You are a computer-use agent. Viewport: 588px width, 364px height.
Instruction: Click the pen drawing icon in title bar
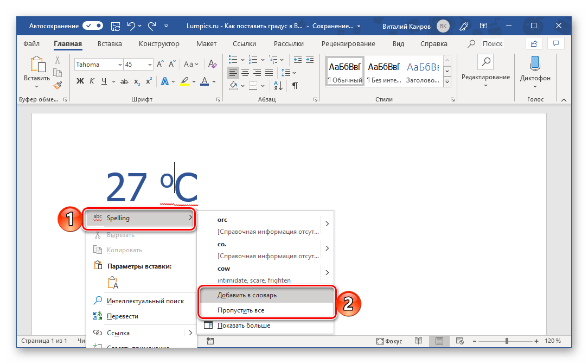[463, 26]
